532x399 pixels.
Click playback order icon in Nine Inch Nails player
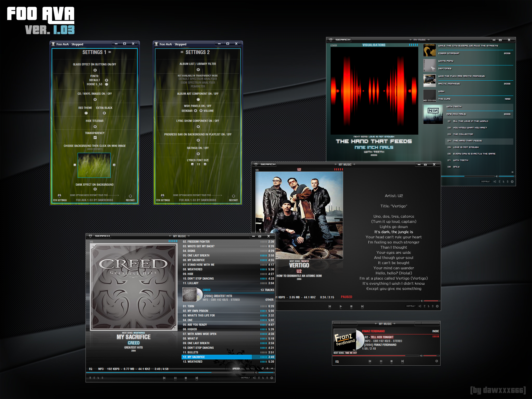[x=495, y=182]
